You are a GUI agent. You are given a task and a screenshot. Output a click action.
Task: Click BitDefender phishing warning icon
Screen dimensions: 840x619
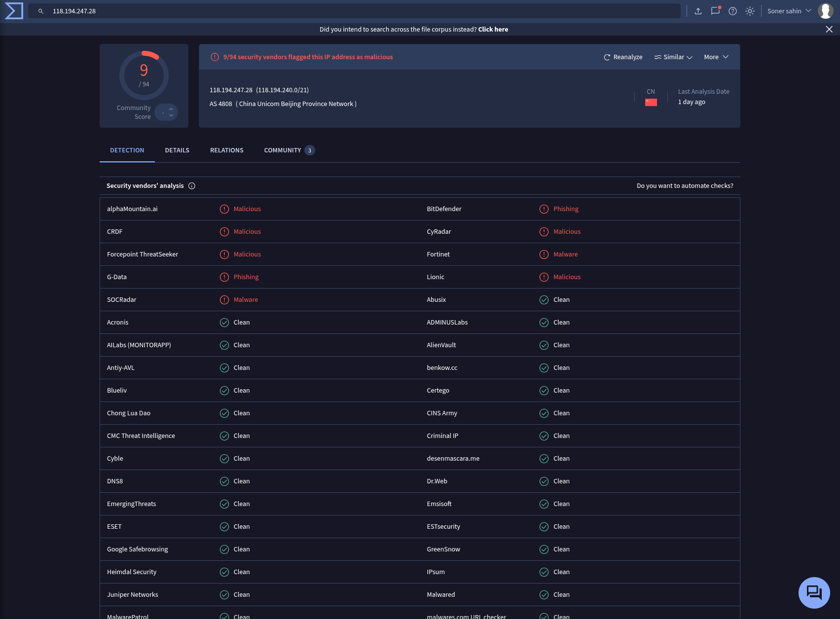coord(544,209)
